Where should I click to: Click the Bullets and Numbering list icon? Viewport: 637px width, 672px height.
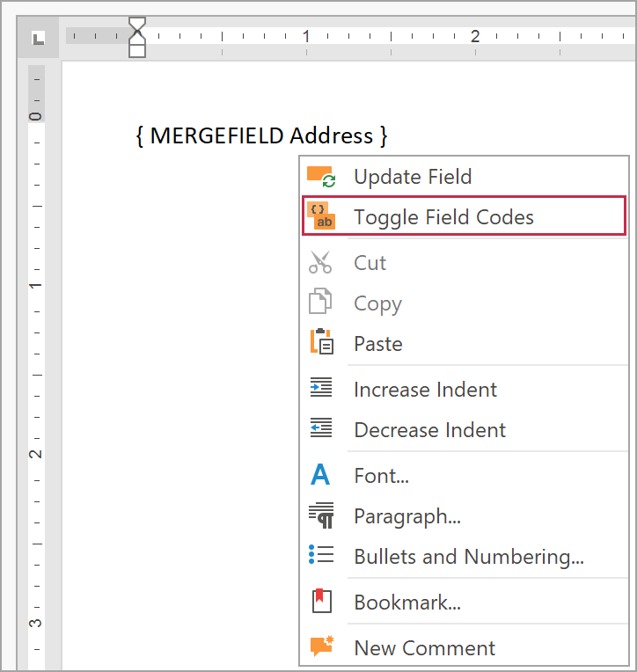(x=321, y=556)
